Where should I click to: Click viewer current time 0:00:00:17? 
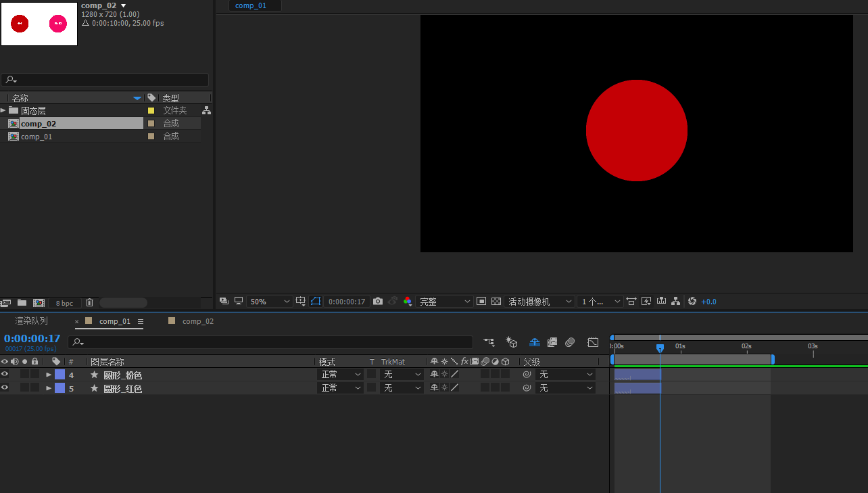point(347,302)
